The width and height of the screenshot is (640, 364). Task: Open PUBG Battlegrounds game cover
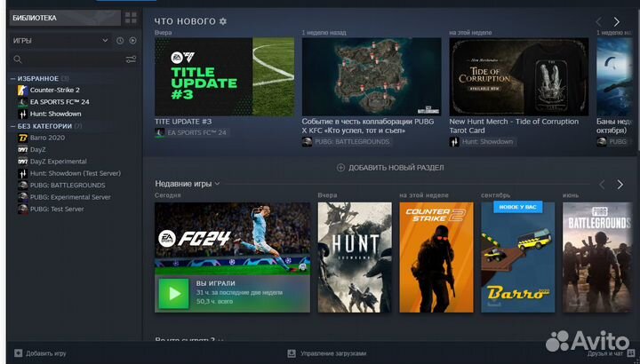[x=597, y=257]
